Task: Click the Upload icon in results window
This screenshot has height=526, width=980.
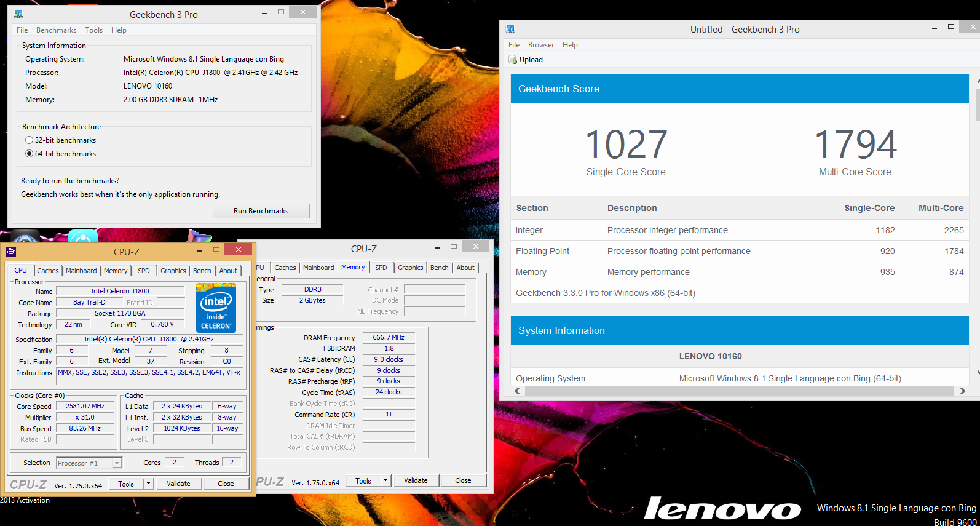Action: pos(513,60)
